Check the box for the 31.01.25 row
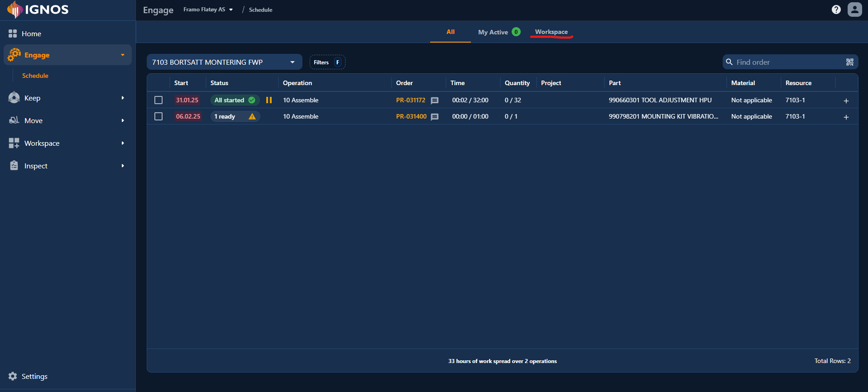Viewport: 868px width, 392px height. coord(158,100)
